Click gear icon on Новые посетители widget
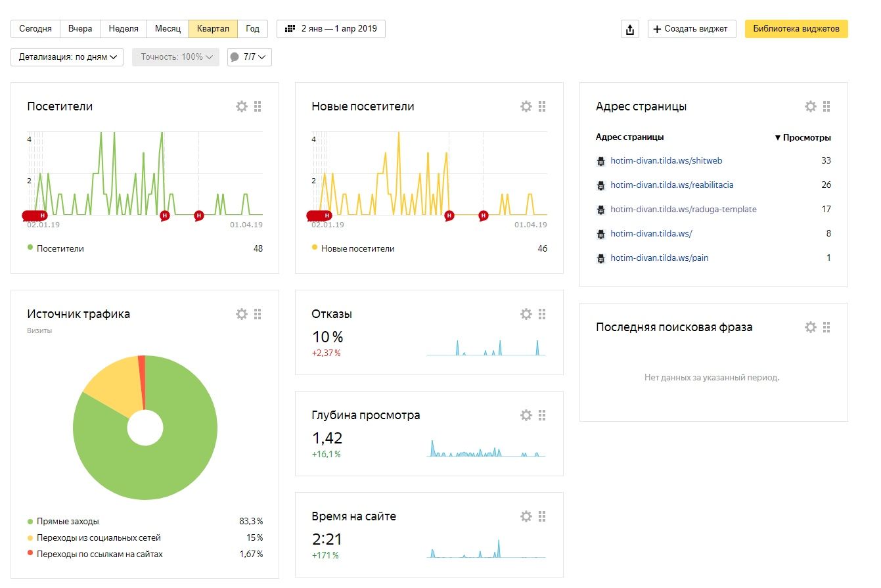The width and height of the screenshot is (881, 588). click(526, 106)
